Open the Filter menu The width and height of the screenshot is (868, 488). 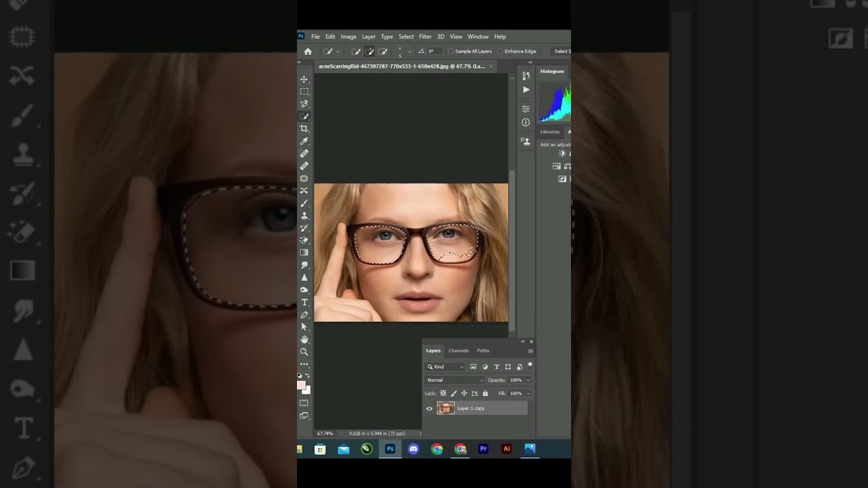coord(425,37)
